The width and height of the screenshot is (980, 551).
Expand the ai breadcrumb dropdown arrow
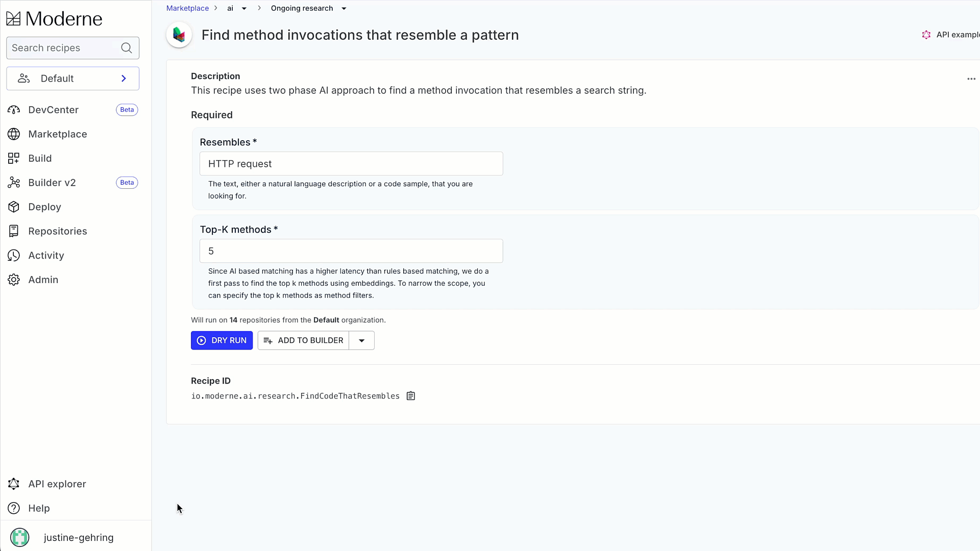(244, 8)
